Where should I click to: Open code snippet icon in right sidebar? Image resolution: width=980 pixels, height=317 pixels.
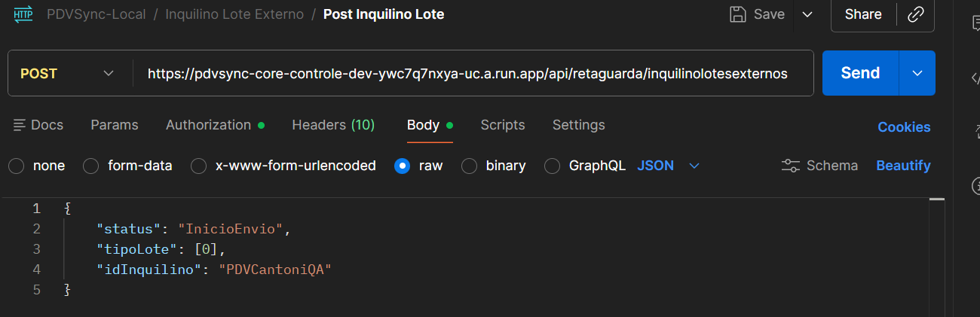tap(974, 77)
